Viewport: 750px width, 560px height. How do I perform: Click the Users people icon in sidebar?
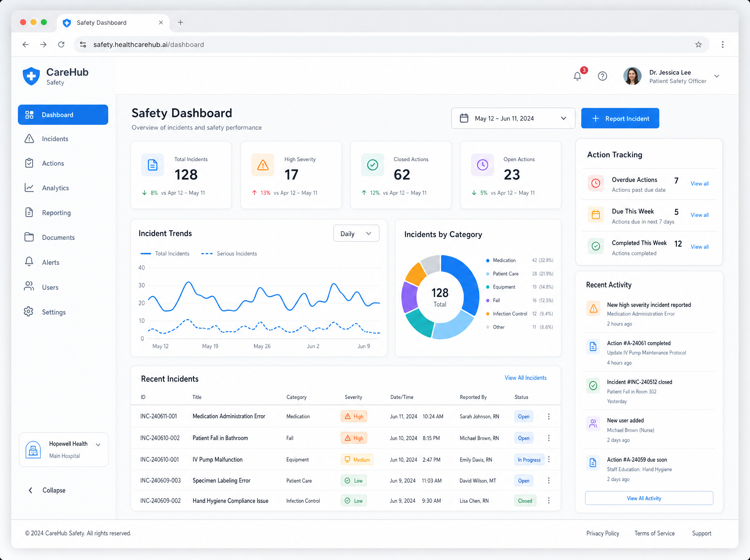pos(29,286)
